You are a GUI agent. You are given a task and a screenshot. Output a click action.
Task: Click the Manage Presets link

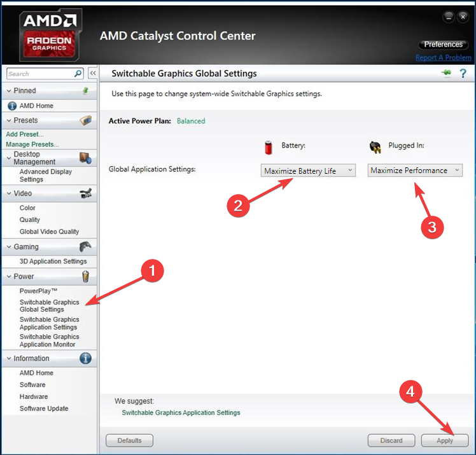point(32,144)
